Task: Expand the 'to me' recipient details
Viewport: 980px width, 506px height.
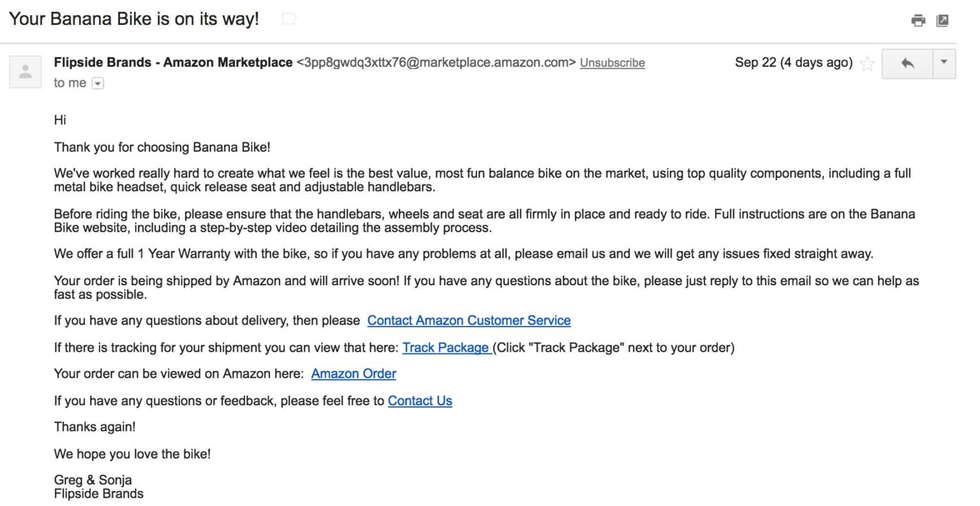Action: coord(97,83)
